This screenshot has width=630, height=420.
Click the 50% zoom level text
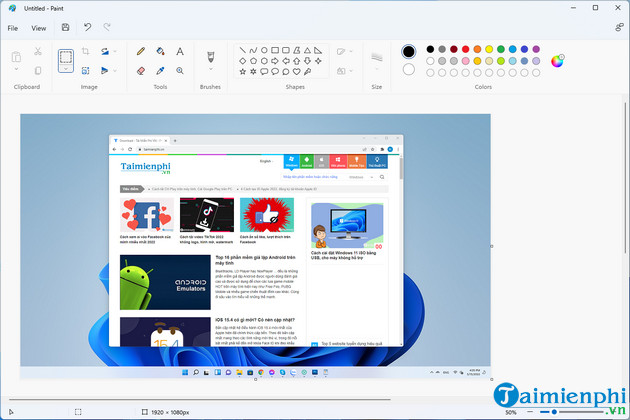coord(511,412)
